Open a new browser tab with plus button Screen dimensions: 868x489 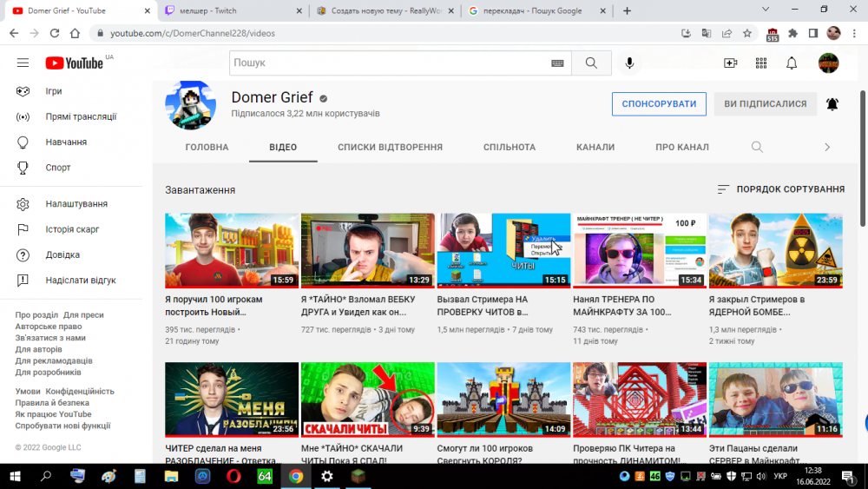[627, 11]
